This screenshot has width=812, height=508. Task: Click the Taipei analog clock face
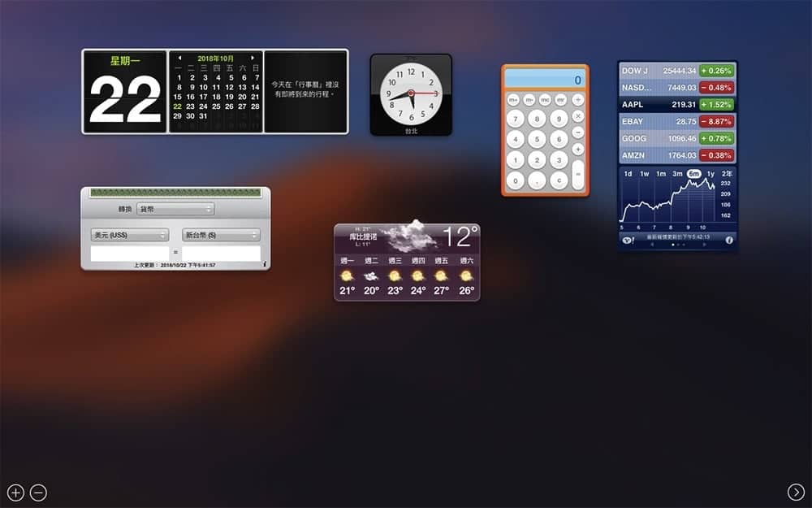click(x=411, y=93)
